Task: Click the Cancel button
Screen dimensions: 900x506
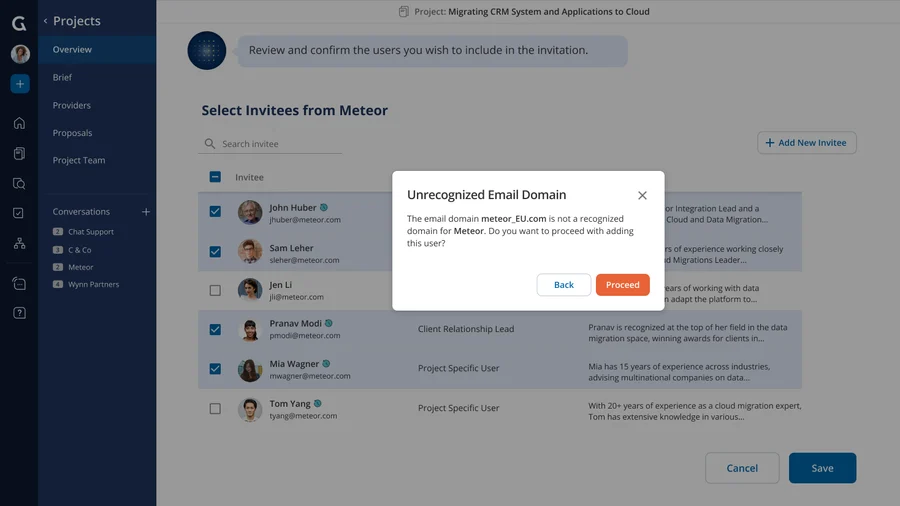Action: 742,468
